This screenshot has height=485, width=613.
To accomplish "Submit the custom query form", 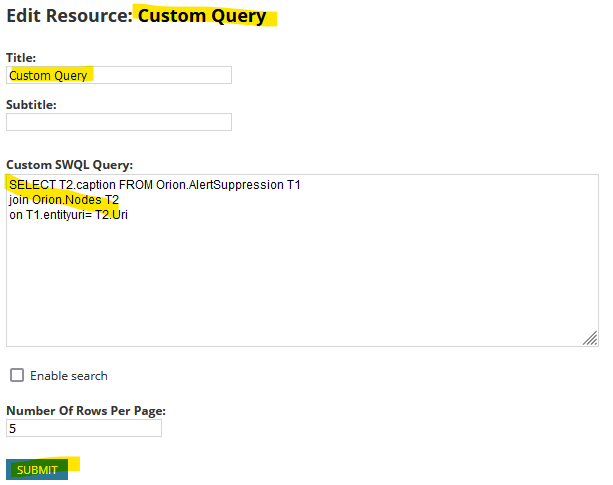I will click(37, 469).
